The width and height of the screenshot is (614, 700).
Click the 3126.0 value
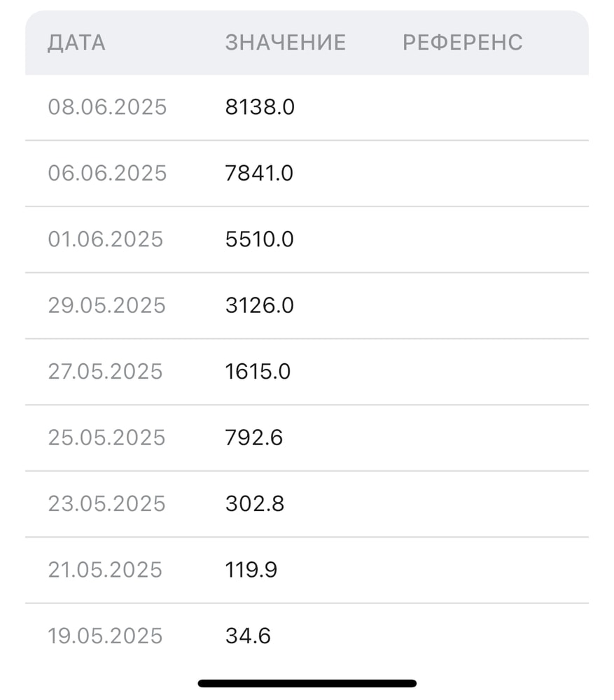click(259, 305)
